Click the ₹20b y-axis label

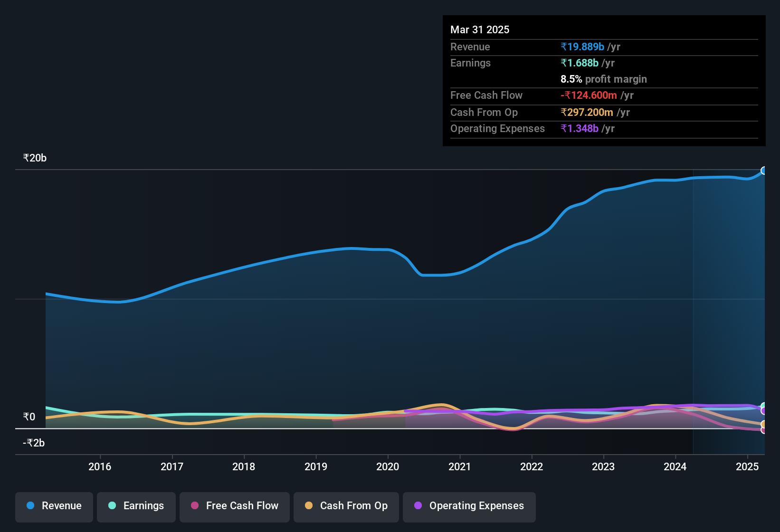pos(35,158)
